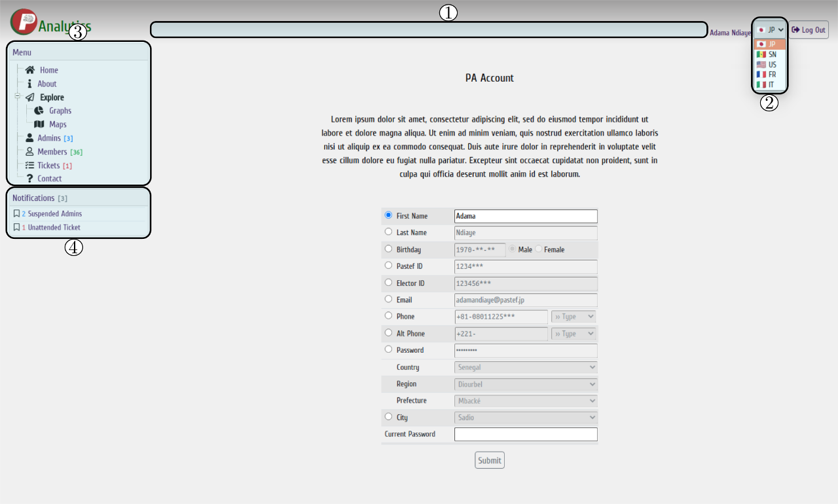Click the Contact question mark icon
Screen dimensions: 838x504
tap(29, 179)
